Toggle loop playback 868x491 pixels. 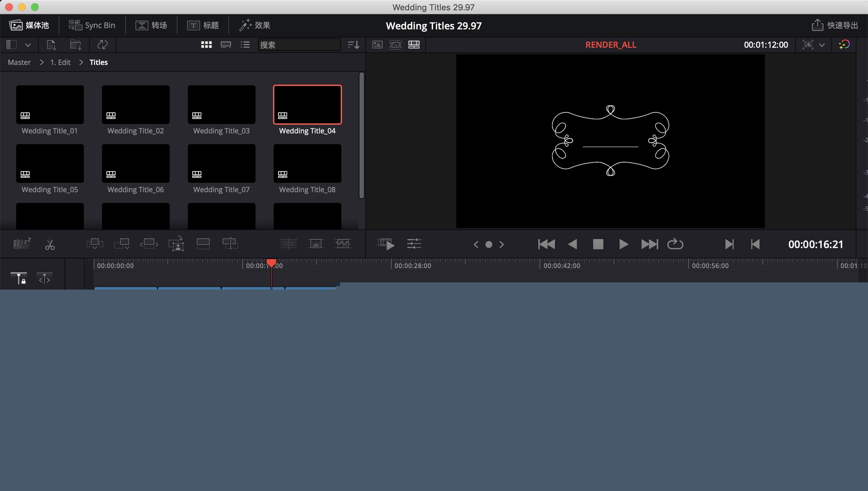[x=675, y=244]
